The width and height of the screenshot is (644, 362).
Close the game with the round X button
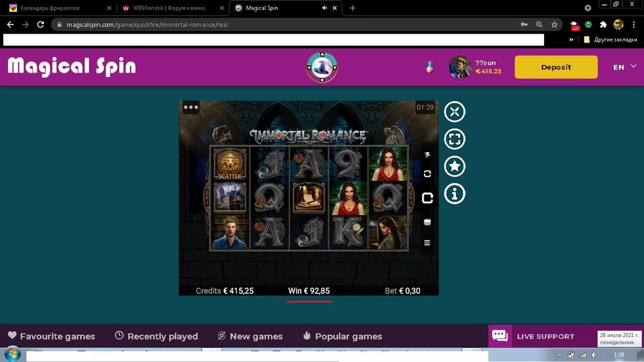click(x=455, y=111)
